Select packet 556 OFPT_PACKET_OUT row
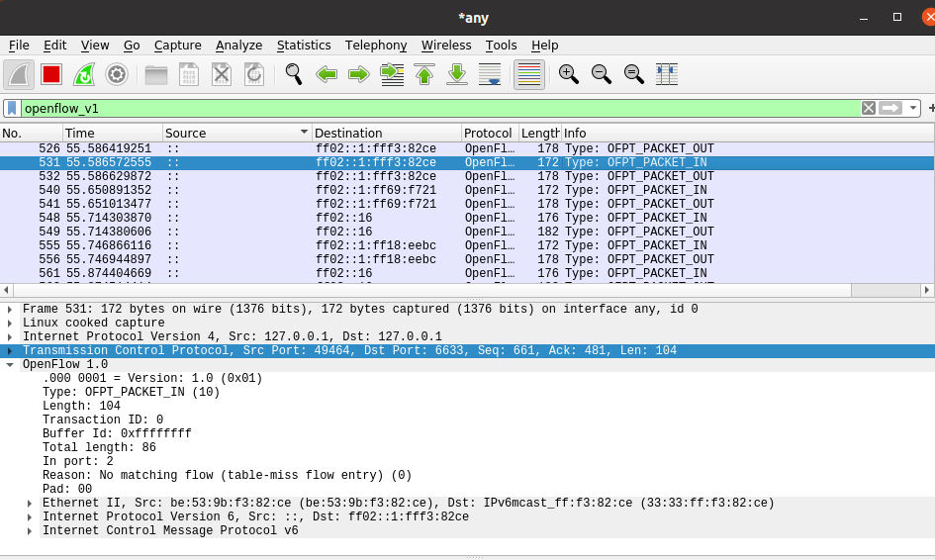The height and width of the screenshot is (560, 935). (x=467, y=259)
